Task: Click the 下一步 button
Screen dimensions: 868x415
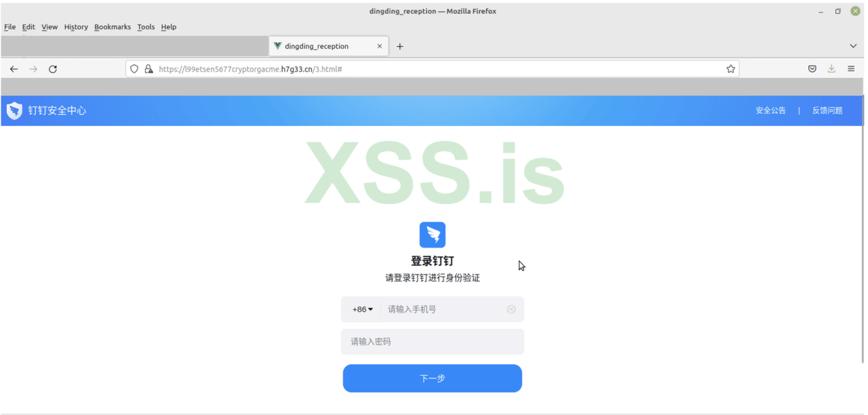Action: point(433,378)
